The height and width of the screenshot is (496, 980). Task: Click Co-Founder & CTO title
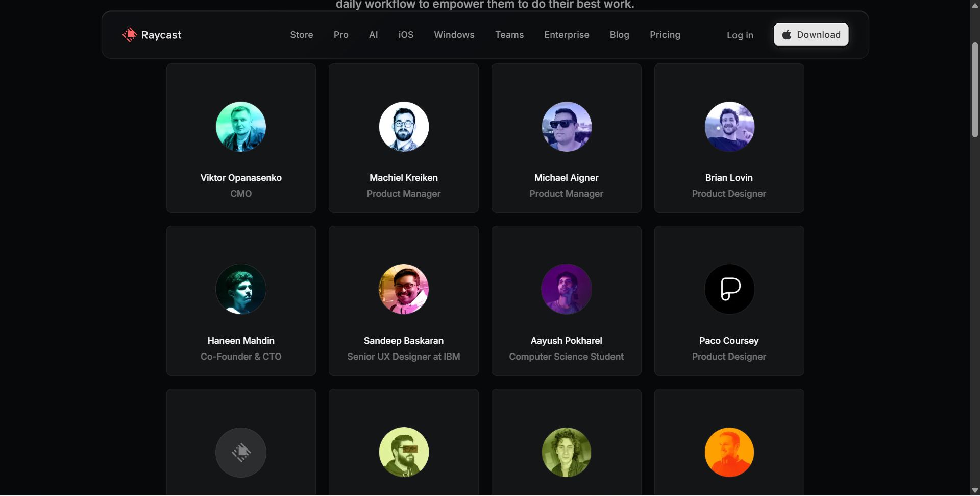[241, 357]
